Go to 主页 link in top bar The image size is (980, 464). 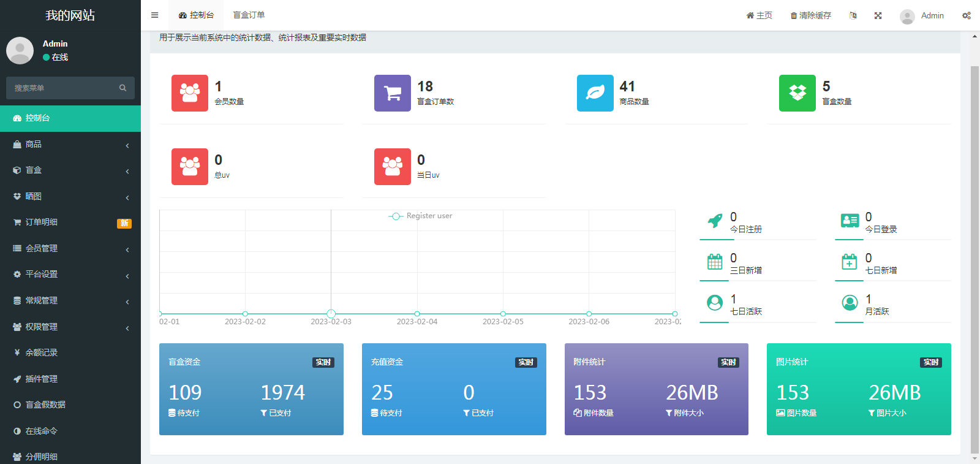(x=759, y=15)
